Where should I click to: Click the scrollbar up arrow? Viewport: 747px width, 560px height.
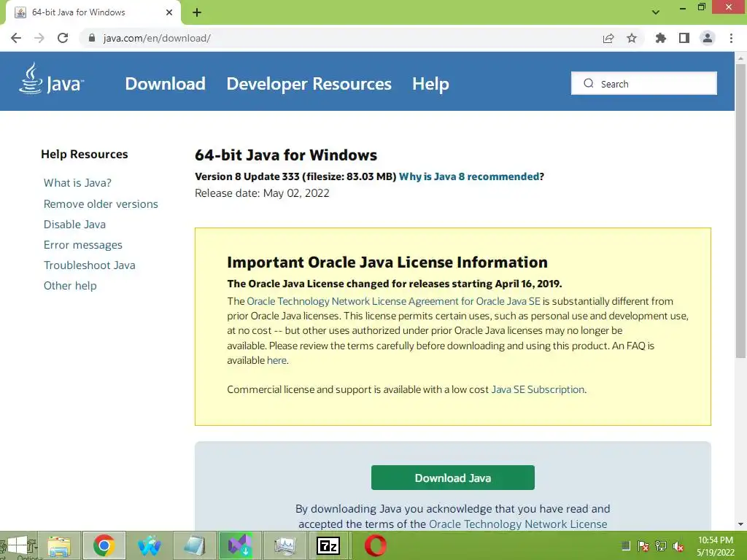click(x=740, y=58)
